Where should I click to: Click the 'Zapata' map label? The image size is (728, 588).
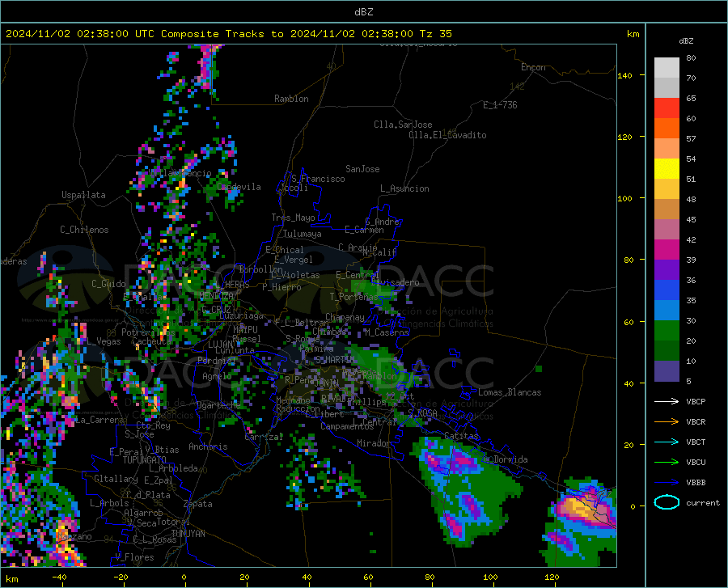[x=198, y=504]
